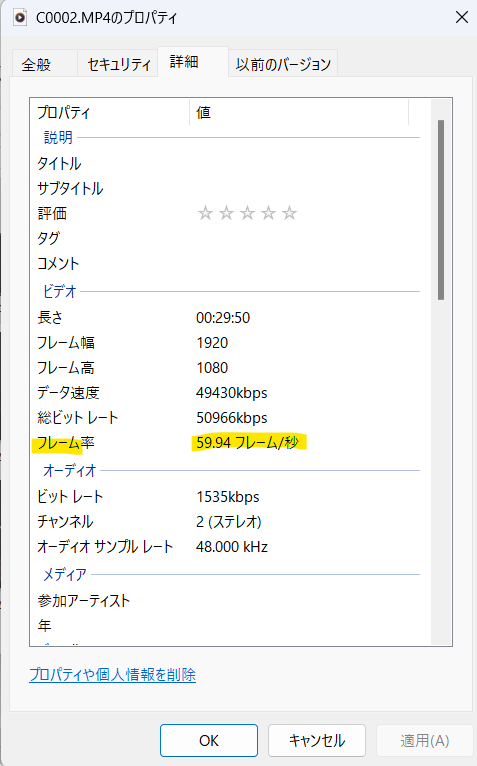Click the 値 column header
This screenshot has height=766, width=477.
[x=299, y=113]
